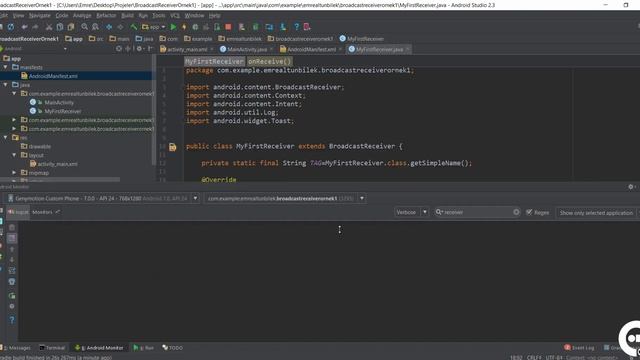Stop app with red square icon
Screen dimensions: 640x360
click(x=228, y=27)
